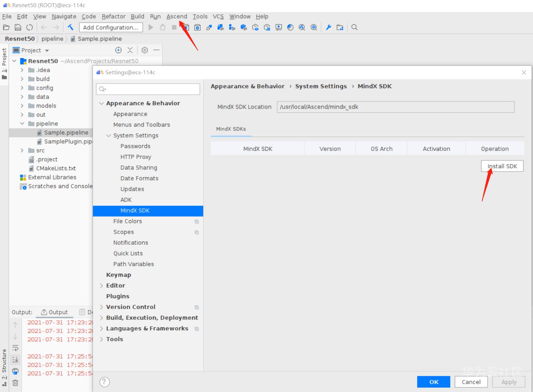Collapse the System Settings subgroup
The height and width of the screenshot is (392, 533).
tap(109, 135)
